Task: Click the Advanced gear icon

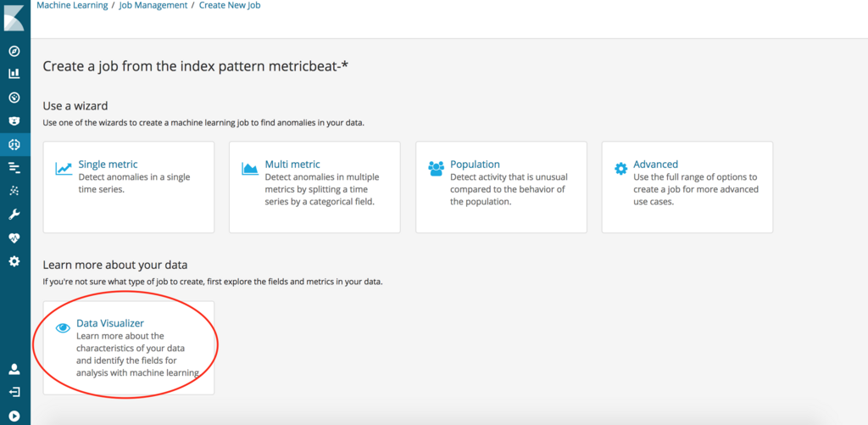Action: click(621, 169)
